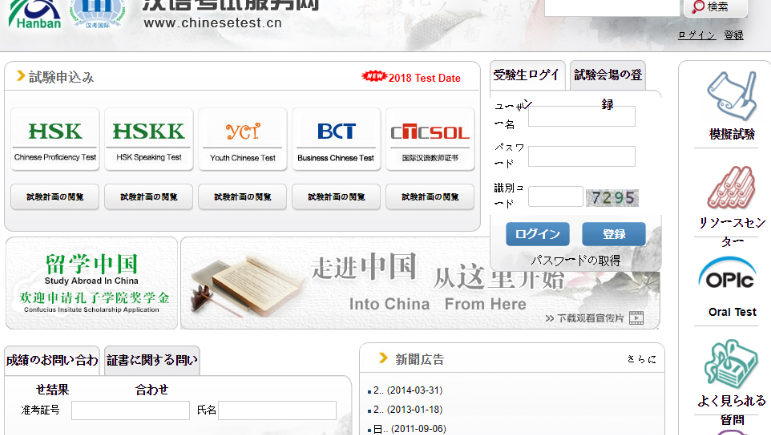Screen dimensions: 771x435
Task: Open the OPIc logo
Action: coord(727,273)
